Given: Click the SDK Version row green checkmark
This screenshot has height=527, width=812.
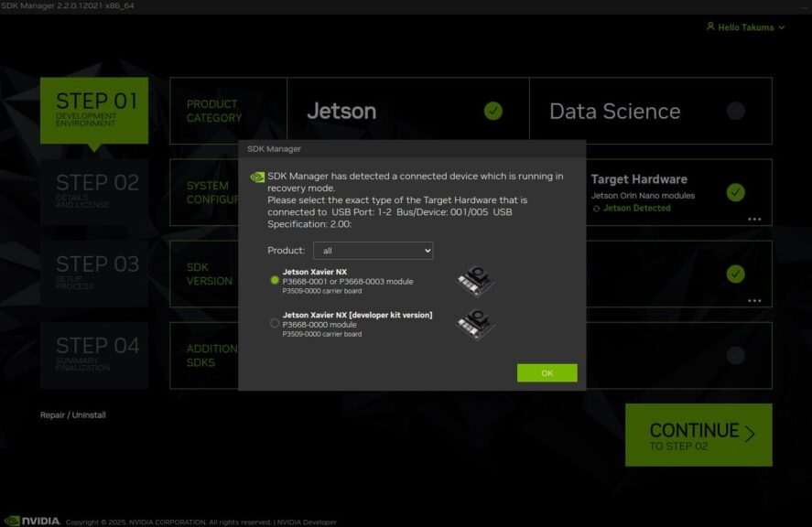Looking at the screenshot, I should [x=735, y=274].
